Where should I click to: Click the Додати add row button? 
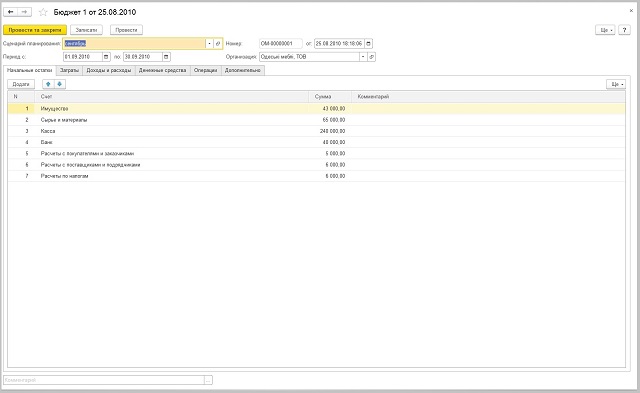pos(21,84)
